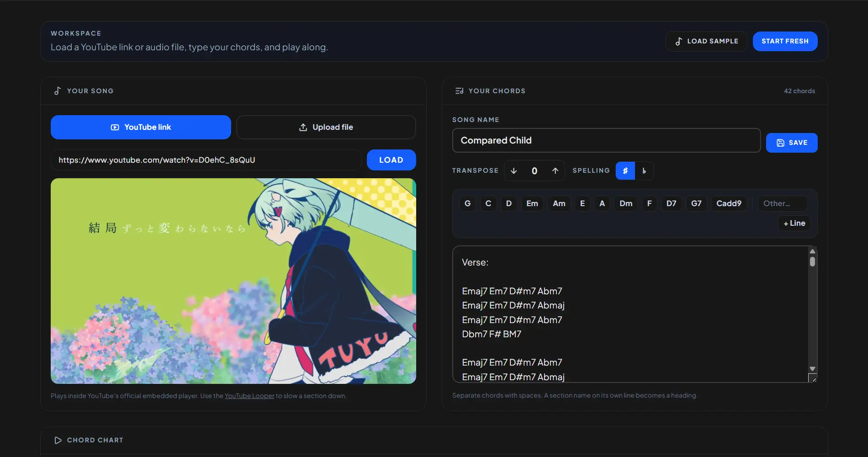Click the Other chord input field
Image resolution: width=868 pixels, height=457 pixels.
pyautogui.click(x=783, y=203)
